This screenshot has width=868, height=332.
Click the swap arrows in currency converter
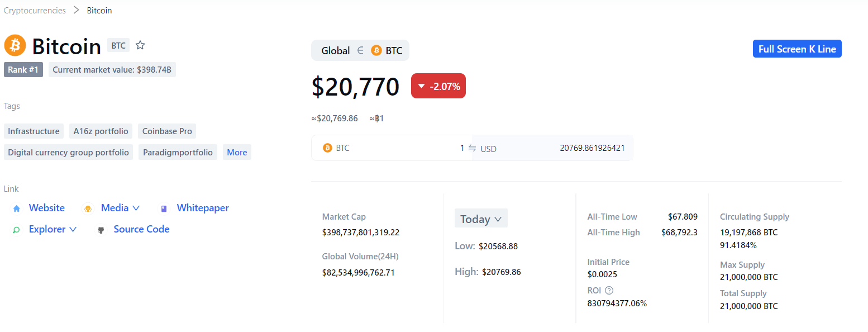click(x=472, y=148)
